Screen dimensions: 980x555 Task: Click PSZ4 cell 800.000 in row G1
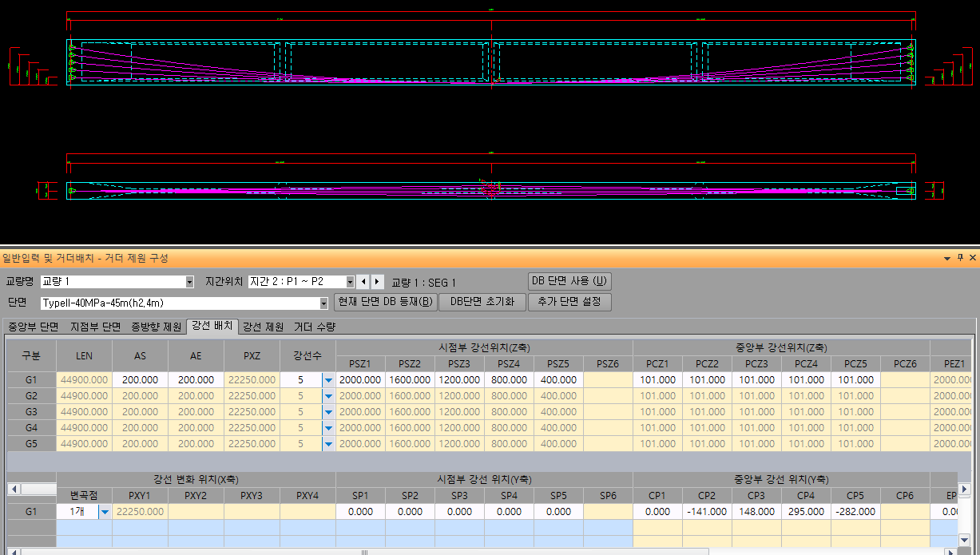point(509,380)
